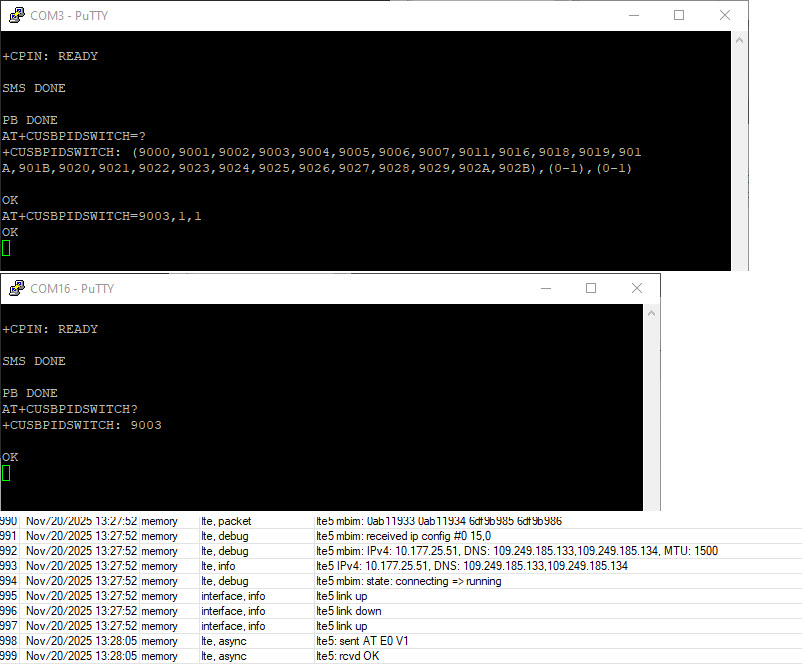Click 'SMS DONE' in COM3 terminal
The image size is (802, 671).
34,88
